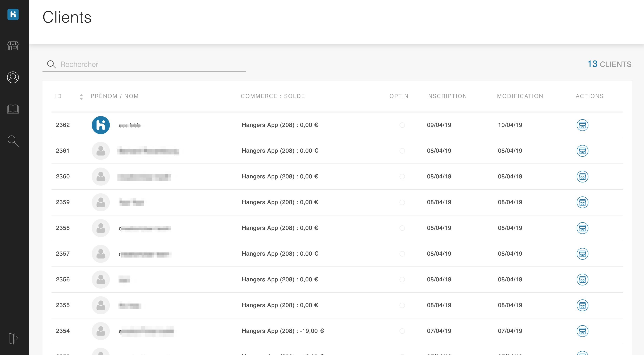Click the avatar of client 2354

pos(101,331)
